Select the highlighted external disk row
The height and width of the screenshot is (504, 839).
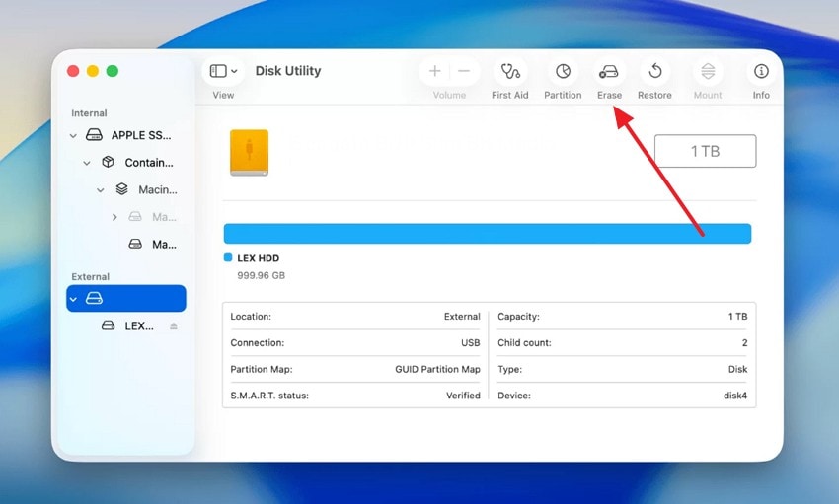click(x=126, y=298)
